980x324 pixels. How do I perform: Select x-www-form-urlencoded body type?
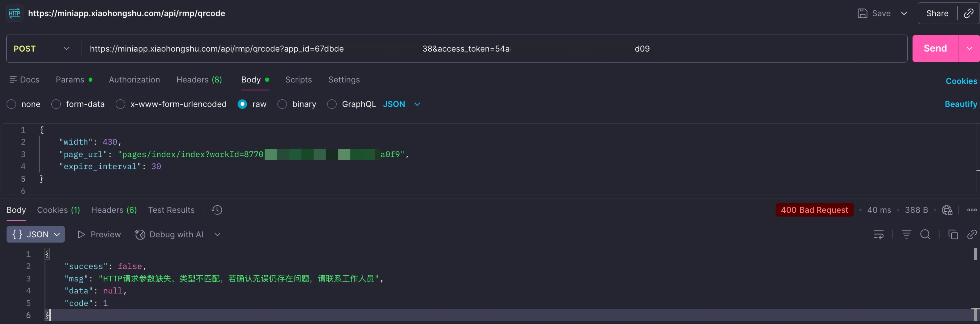click(120, 104)
